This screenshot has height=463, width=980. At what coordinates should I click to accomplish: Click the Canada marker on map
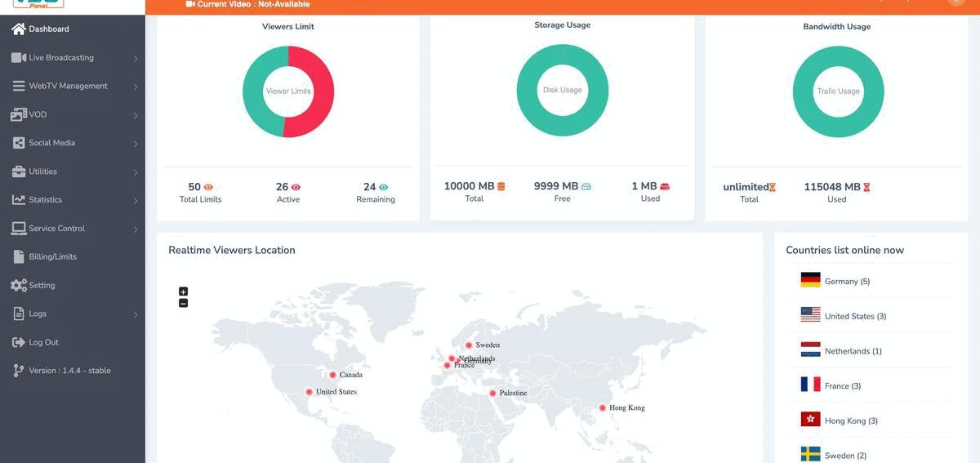point(332,376)
